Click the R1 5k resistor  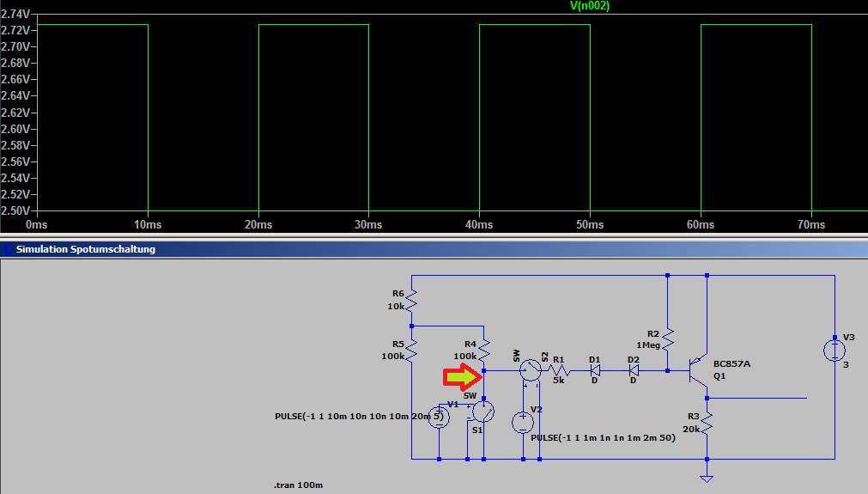(559, 370)
